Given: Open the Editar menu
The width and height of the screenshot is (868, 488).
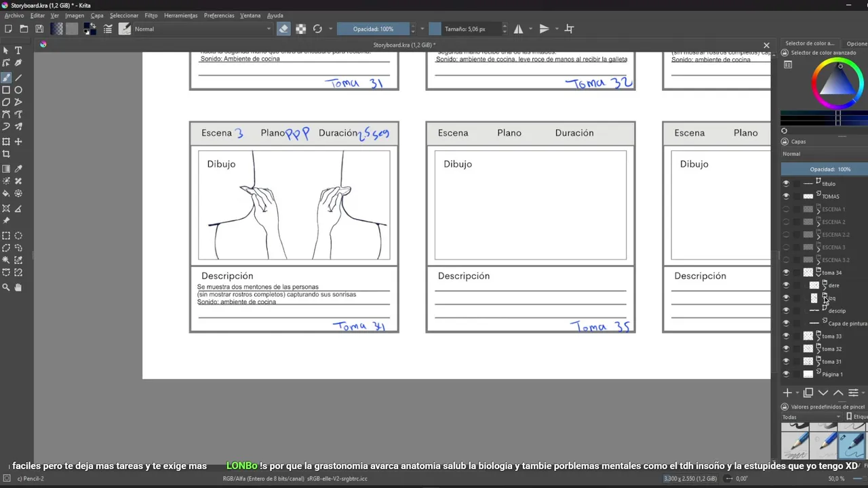Looking at the screenshot, I should pos(37,16).
